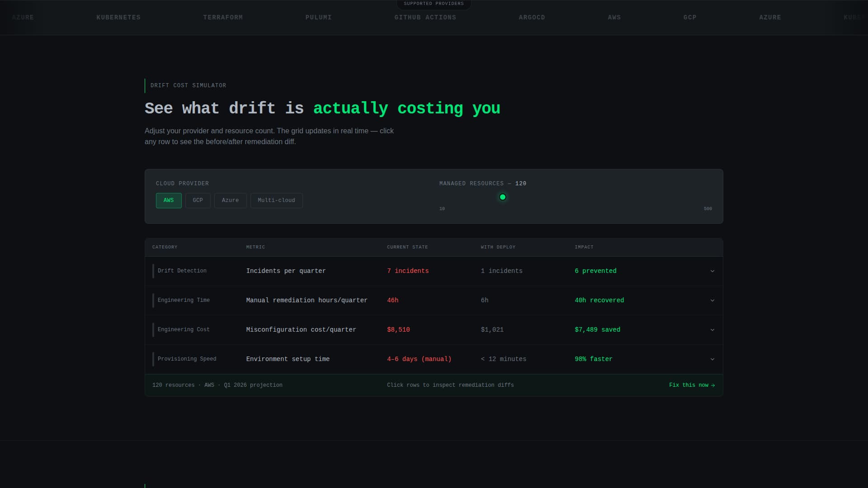Click Terraform in the supported providers strip
Viewport: 868px width, 488px height.
coord(223,18)
